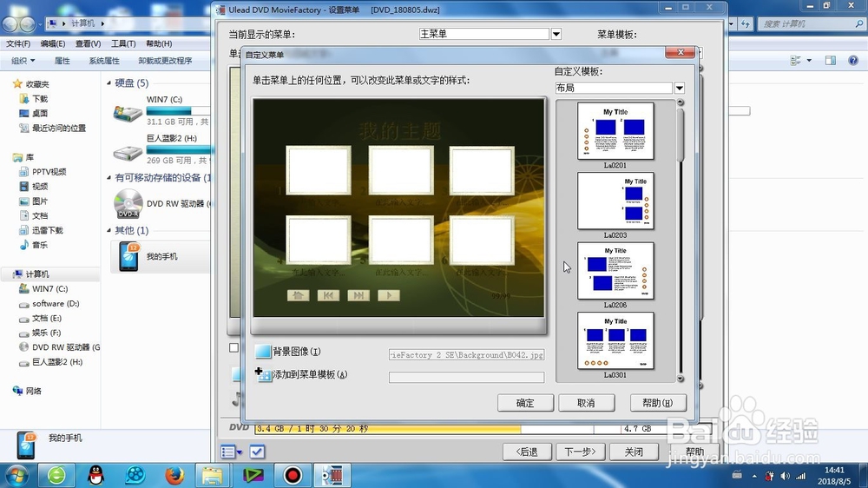Screen dimensions: 868x488
Task: Open the QQ penguin taskbar icon
Action: tap(96, 475)
